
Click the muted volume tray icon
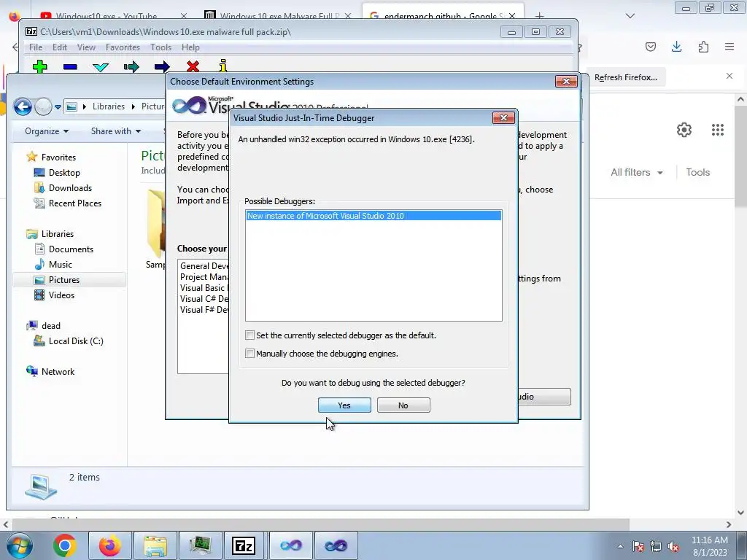[673, 547]
